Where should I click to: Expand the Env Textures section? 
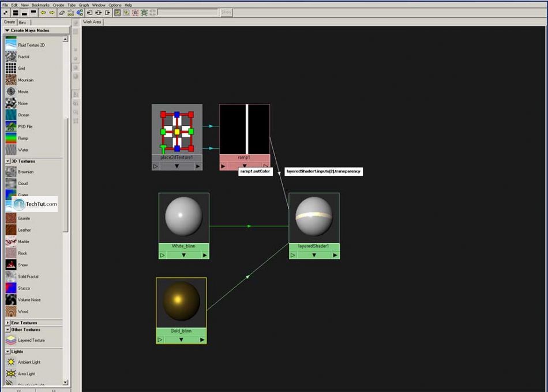7,323
